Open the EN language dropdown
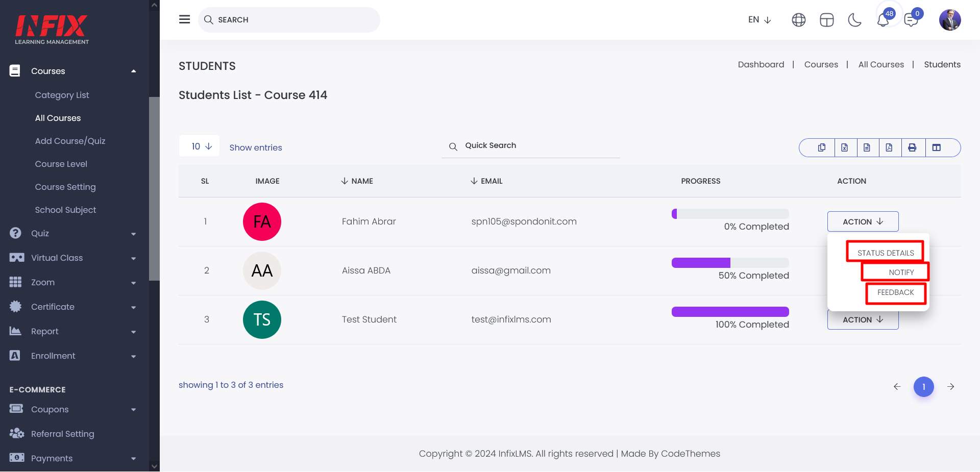Image resolution: width=980 pixels, height=472 pixels. click(759, 20)
